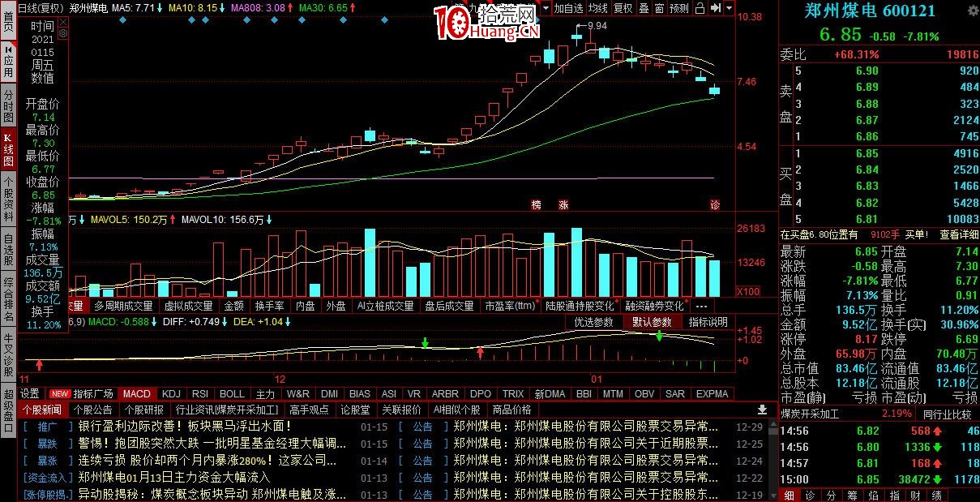Switch volume pane to 换手率

(x=269, y=306)
